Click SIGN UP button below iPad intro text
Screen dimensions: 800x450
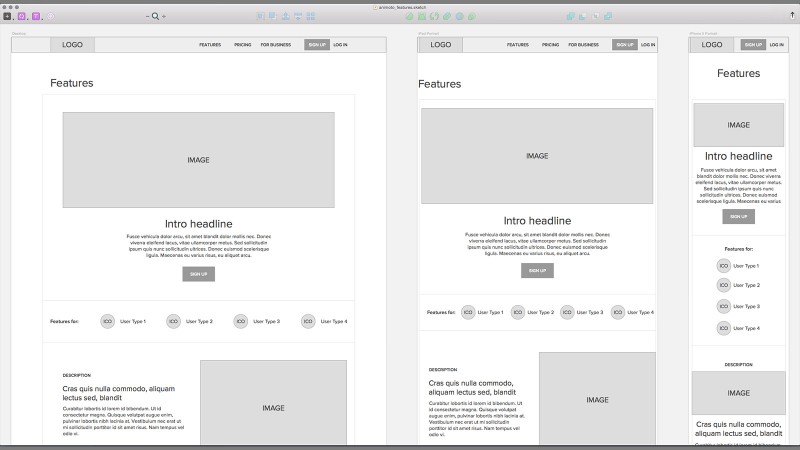click(537, 270)
